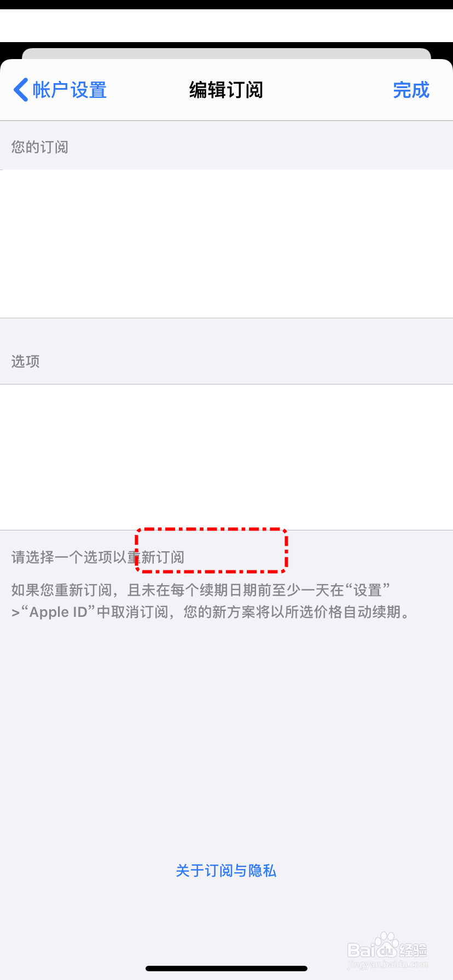Tap the “Apple ID” text in the paragraph

pyautogui.click(x=59, y=612)
